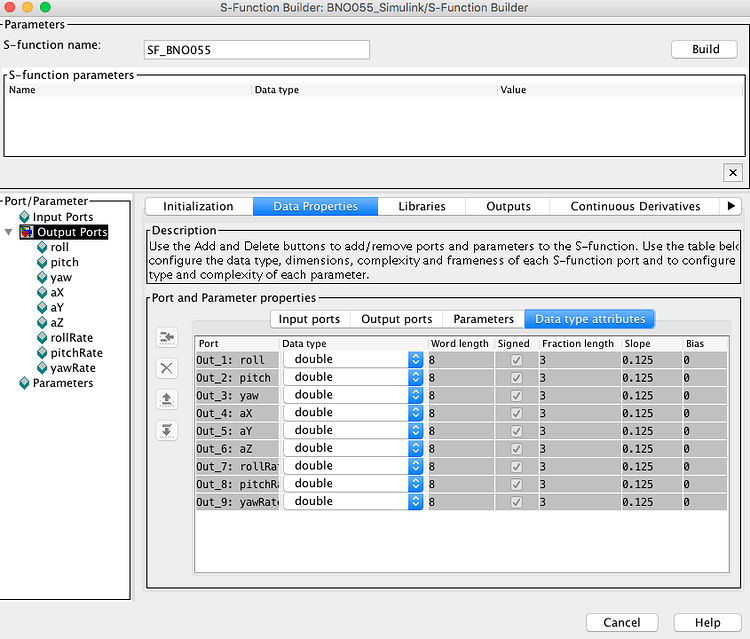
Task: Click the Value column header in parameters table
Action: (619, 90)
